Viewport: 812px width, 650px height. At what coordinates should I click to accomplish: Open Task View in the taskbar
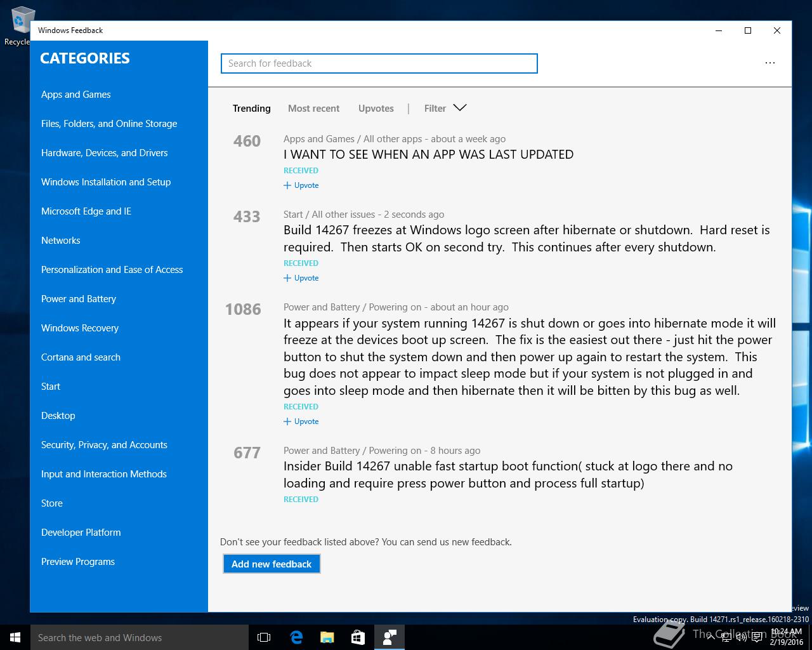pyautogui.click(x=264, y=637)
